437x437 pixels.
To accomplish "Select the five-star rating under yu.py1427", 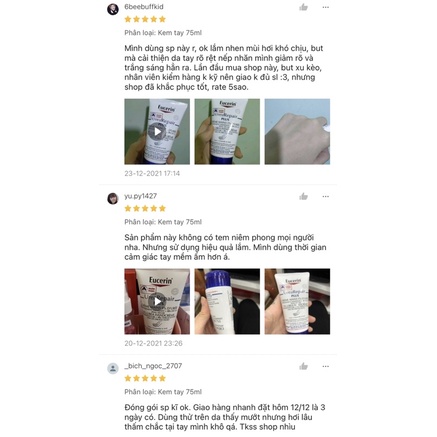I will click(145, 209).
